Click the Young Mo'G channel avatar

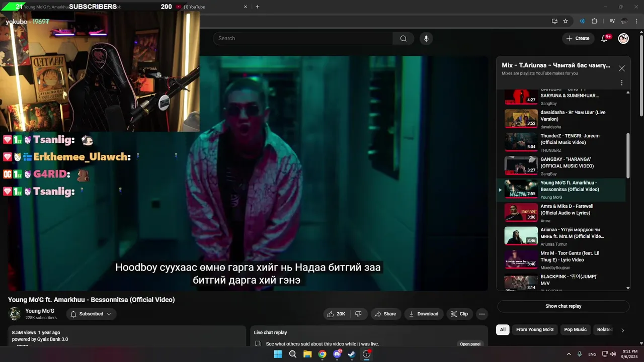[x=15, y=314]
